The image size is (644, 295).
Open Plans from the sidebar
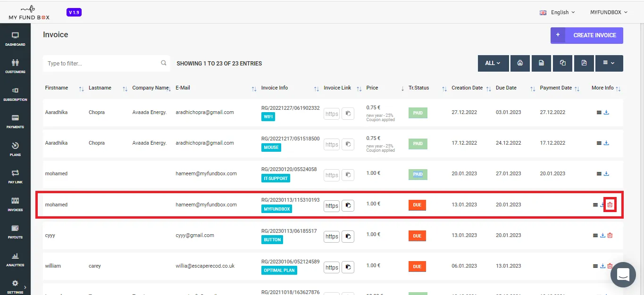[15, 149]
